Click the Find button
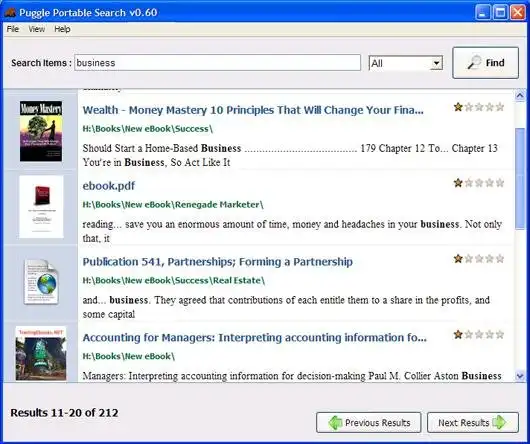Viewport: 530px width, 444px height. [485, 63]
